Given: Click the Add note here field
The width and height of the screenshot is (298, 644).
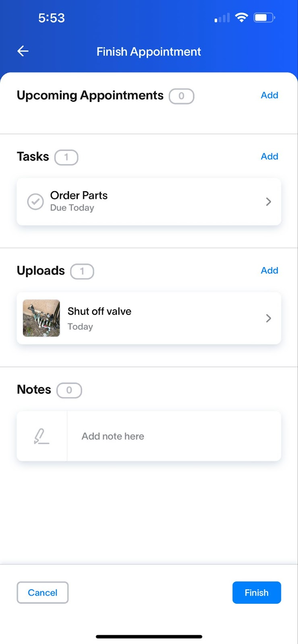Looking at the screenshot, I should pos(173,436).
